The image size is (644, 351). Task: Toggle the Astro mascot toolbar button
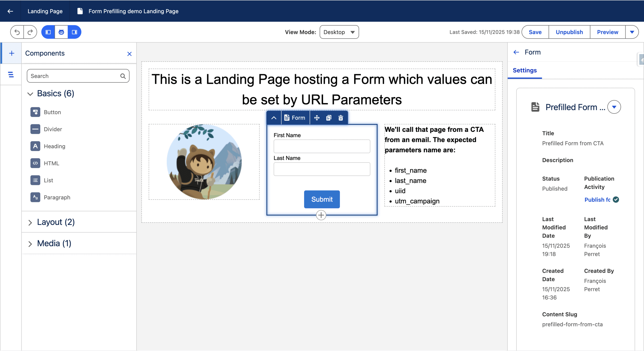(x=61, y=32)
